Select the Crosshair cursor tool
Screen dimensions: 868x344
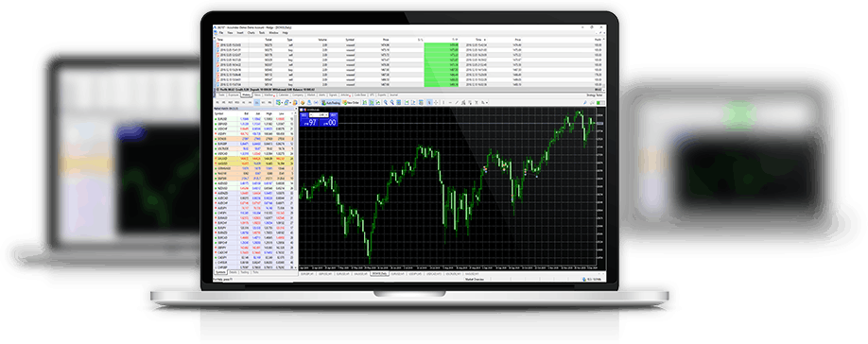[436, 102]
